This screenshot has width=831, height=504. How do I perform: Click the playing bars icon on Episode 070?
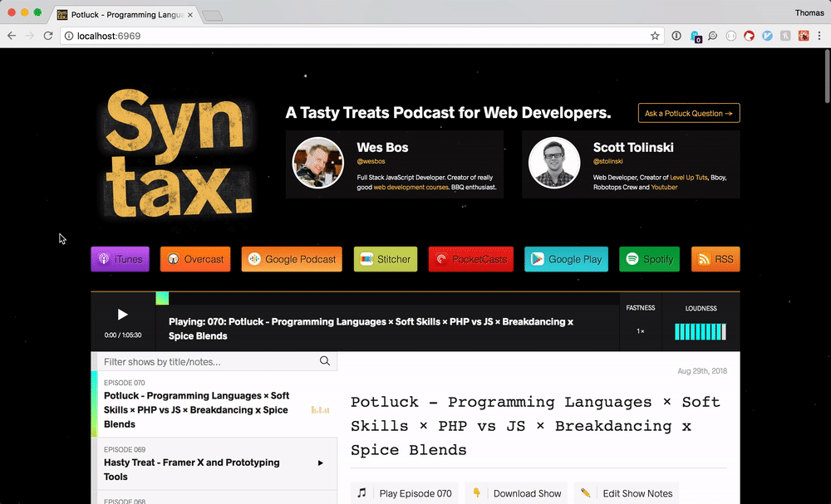point(320,410)
